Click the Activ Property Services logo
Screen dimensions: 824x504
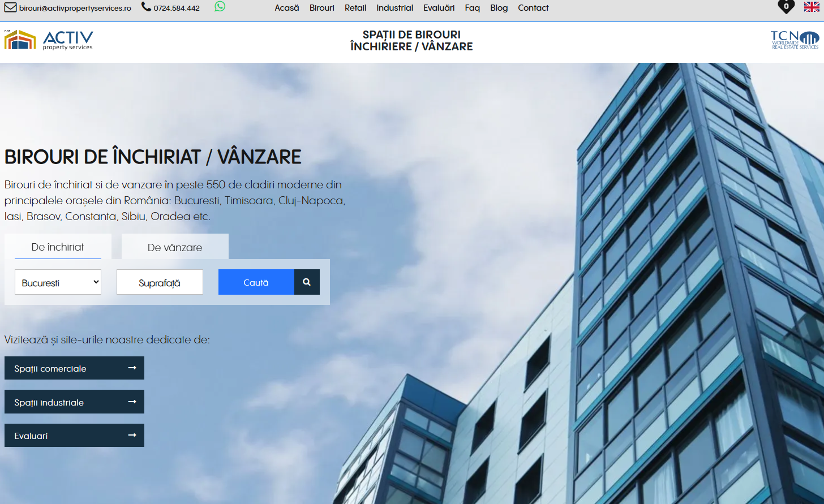click(49, 40)
